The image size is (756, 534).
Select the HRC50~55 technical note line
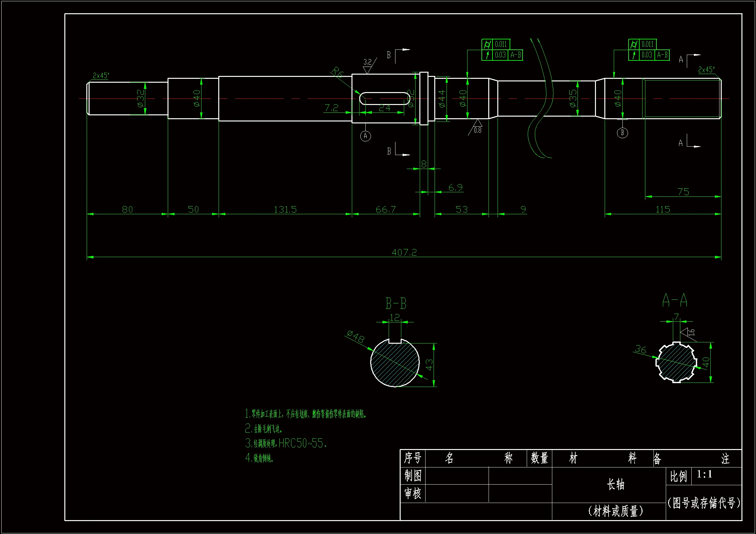pyautogui.click(x=286, y=444)
